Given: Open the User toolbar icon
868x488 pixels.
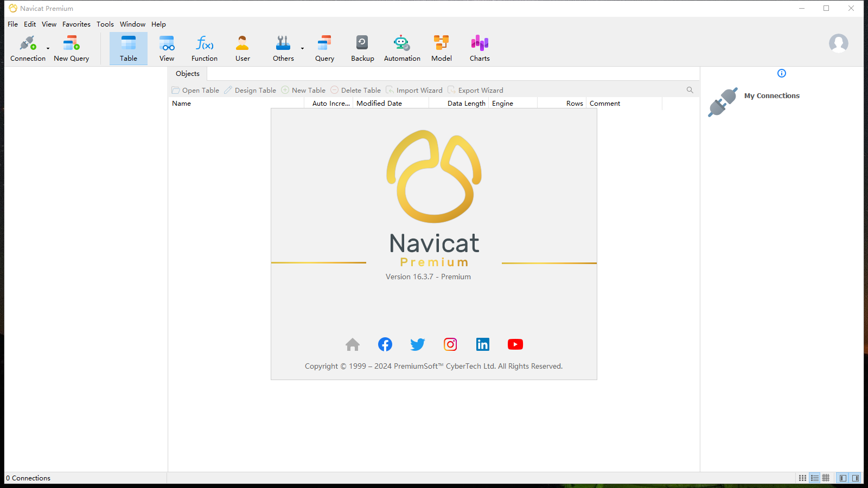Looking at the screenshot, I should [242, 48].
